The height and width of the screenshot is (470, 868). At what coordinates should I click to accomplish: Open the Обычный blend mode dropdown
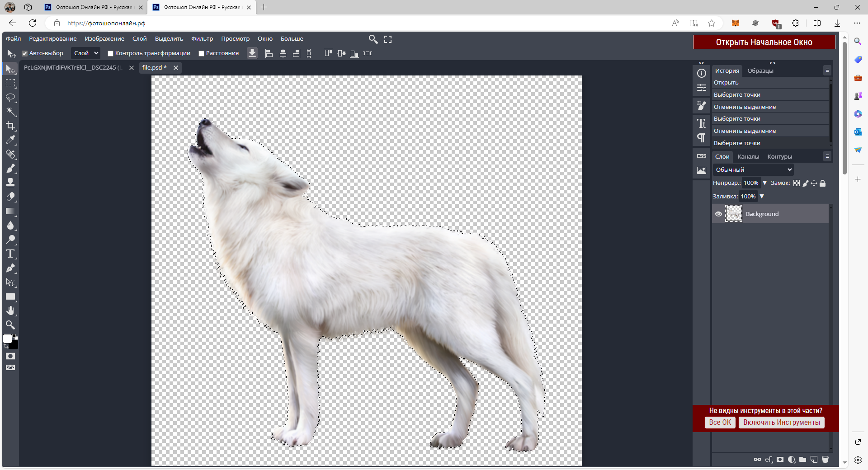(x=753, y=170)
